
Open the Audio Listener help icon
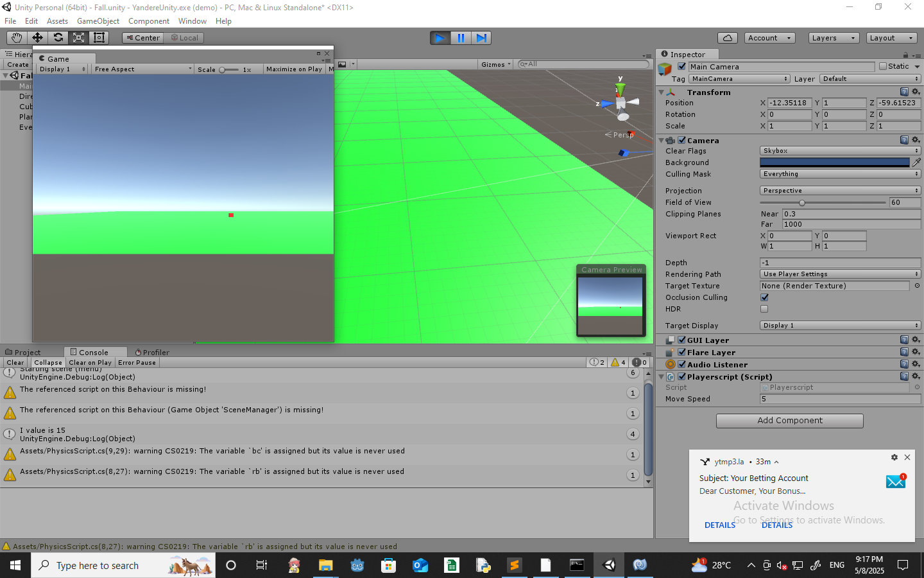click(904, 364)
